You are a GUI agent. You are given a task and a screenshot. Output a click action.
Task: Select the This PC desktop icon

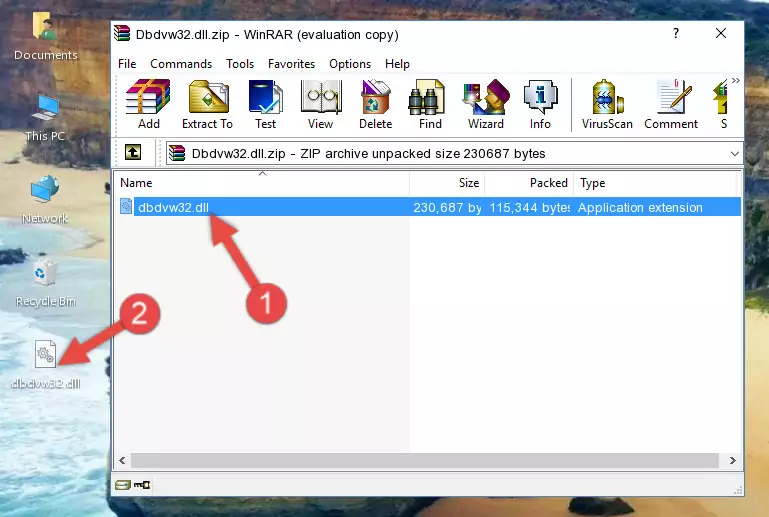click(x=45, y=117)
